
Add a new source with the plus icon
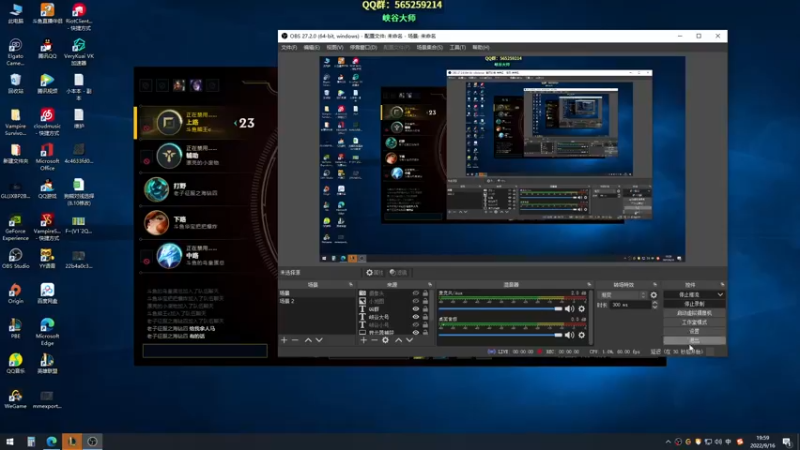tap(363, 340)
